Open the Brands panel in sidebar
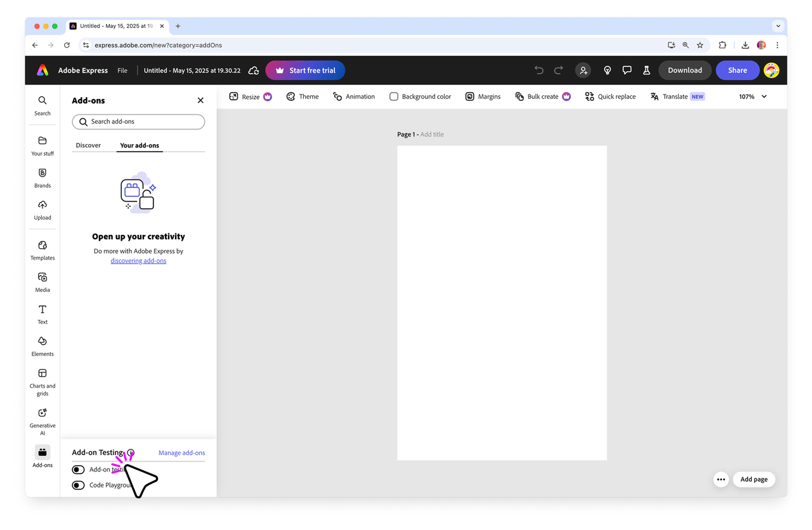Image resolution: width=812 pixels, height=530 pixels. coord(43,178)
